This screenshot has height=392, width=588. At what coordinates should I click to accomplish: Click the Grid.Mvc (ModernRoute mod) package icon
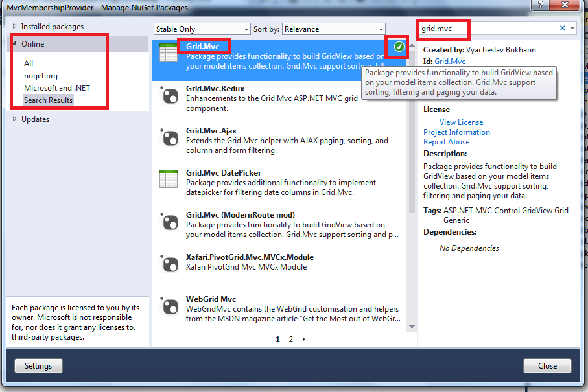169,222
